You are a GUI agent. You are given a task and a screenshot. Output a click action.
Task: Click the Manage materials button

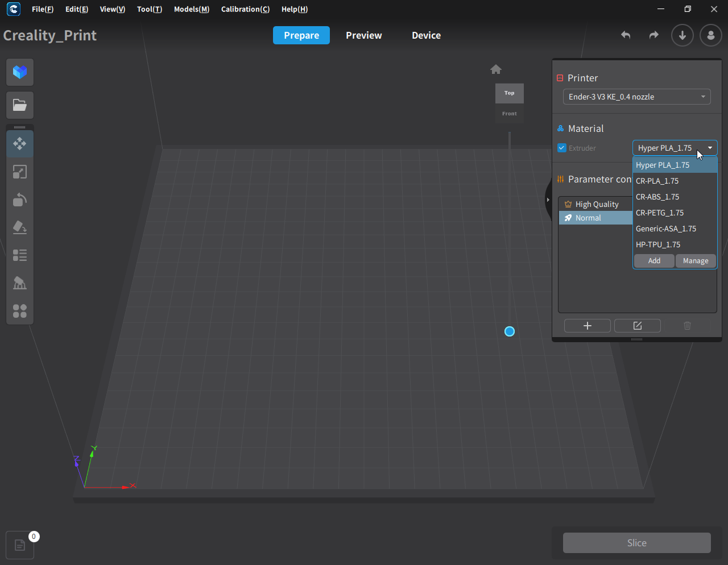click(696, 261)
